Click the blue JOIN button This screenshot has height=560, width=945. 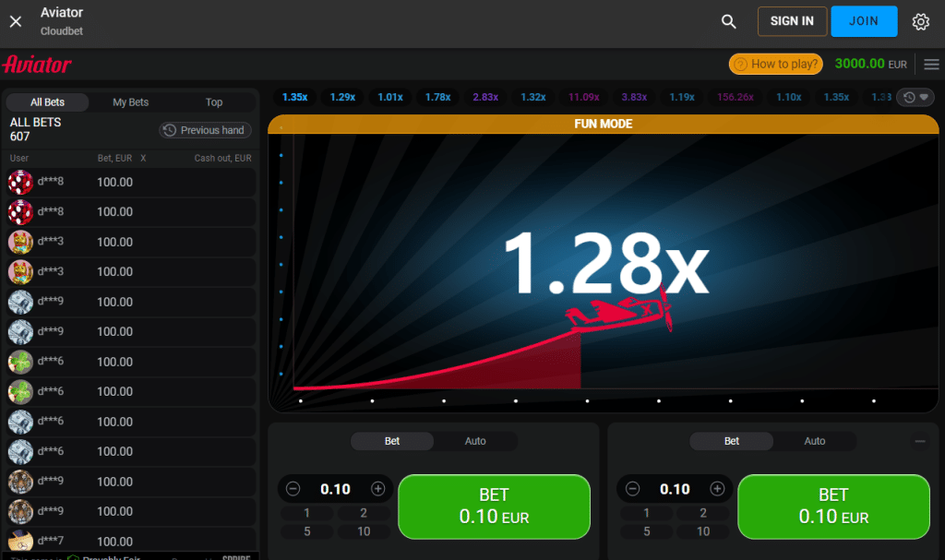(x=864, y=21)
